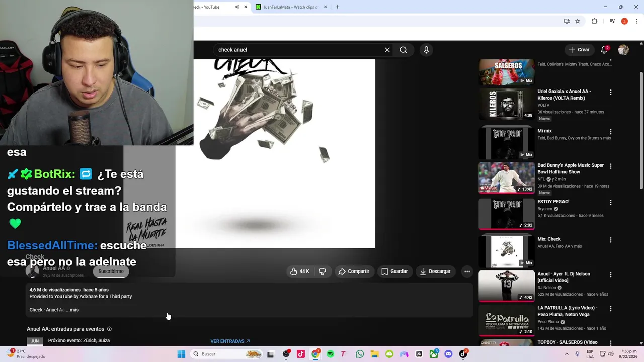Open a new Chrome tab

(x=337, y=7)
